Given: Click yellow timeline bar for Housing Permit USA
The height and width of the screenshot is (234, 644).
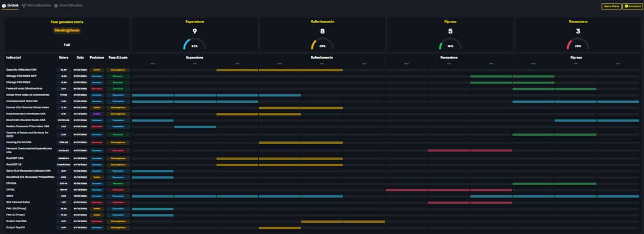Looking at the screenshot, I should tap(301, 143).
